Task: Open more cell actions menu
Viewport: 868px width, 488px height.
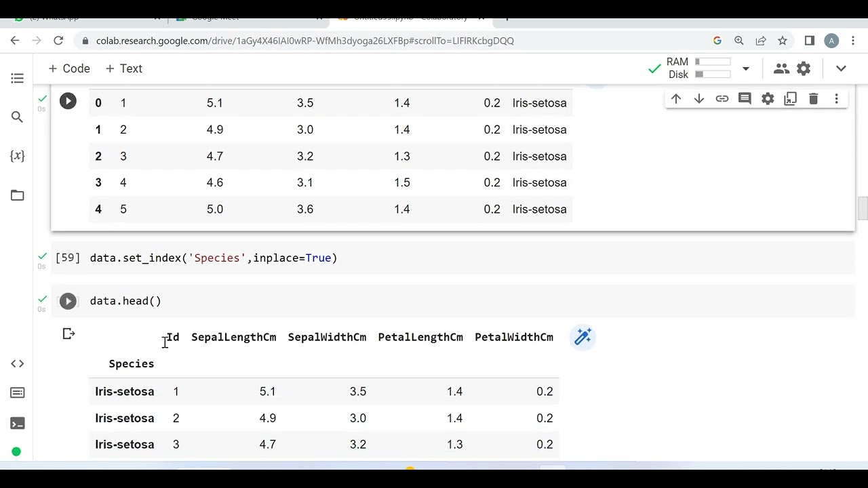Action: click(x=837, y=99)
